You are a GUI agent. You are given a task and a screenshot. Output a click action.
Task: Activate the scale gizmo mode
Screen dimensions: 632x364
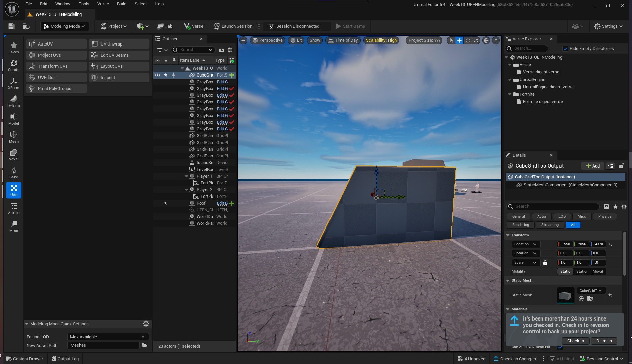pyautogui.click(x=476, y=40)
